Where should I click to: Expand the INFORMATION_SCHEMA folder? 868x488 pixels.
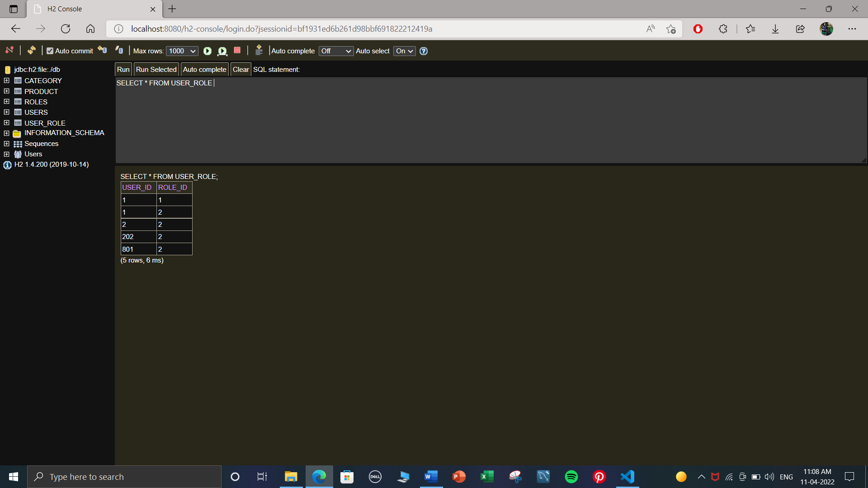click(x=6, y=133)
